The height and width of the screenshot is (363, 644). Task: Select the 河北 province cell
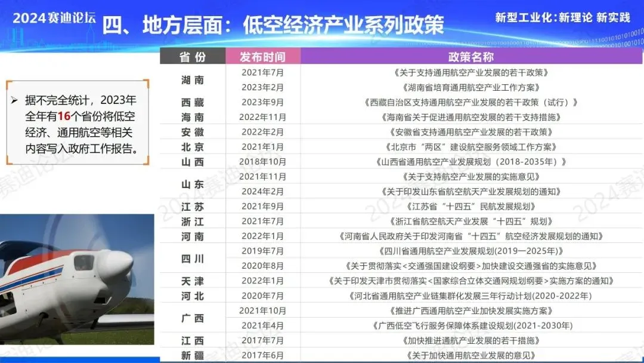tap(193, 296)
